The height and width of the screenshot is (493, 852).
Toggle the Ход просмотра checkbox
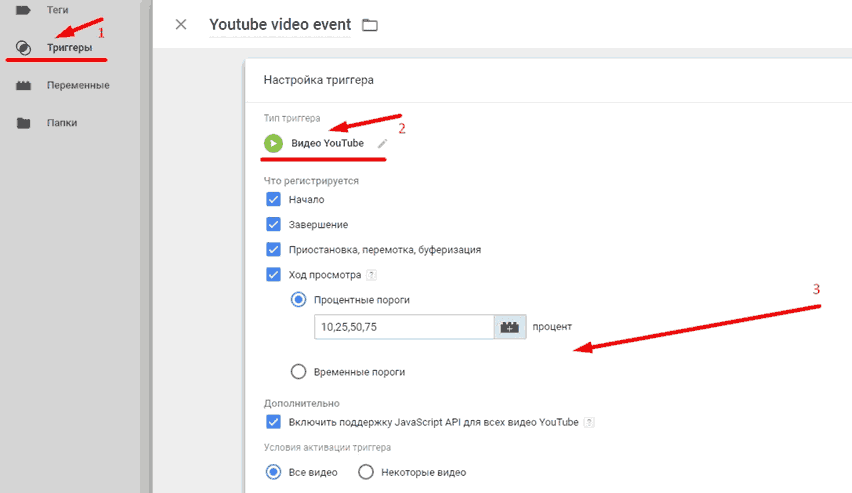tap(273, 274)
